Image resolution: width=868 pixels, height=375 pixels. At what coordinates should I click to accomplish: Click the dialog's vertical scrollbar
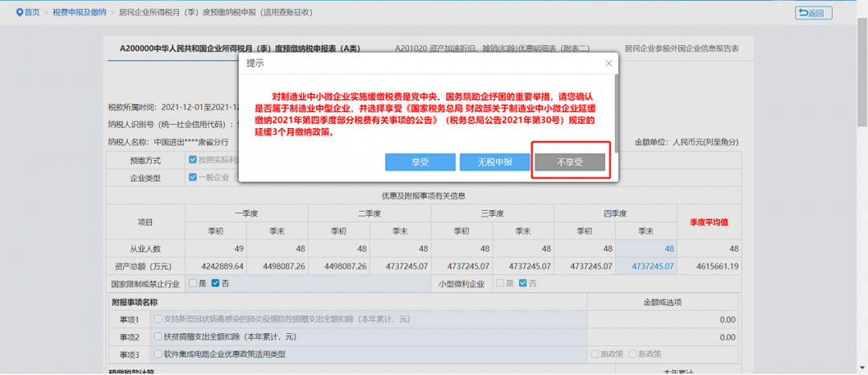tap(615, 113)
